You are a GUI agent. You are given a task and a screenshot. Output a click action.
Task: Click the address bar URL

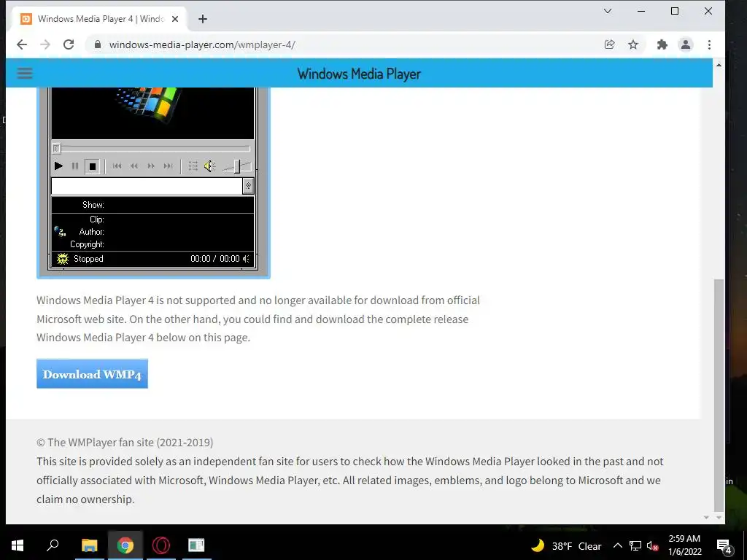click(x=202, y=44)
